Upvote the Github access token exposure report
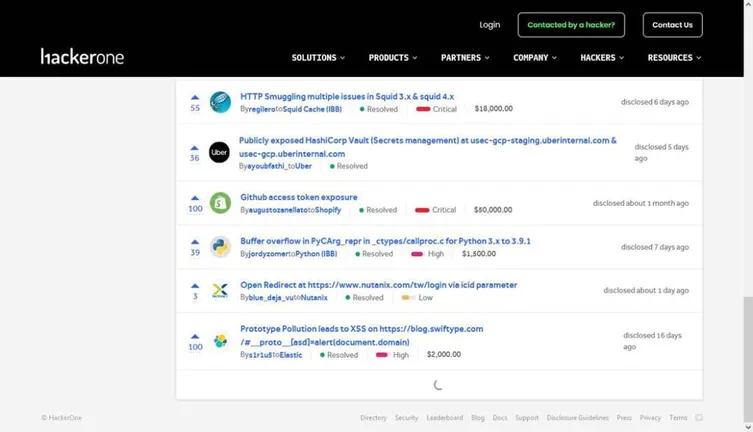Image resolution: width=753 pixels, height=432 pixels. coord(195,198)
